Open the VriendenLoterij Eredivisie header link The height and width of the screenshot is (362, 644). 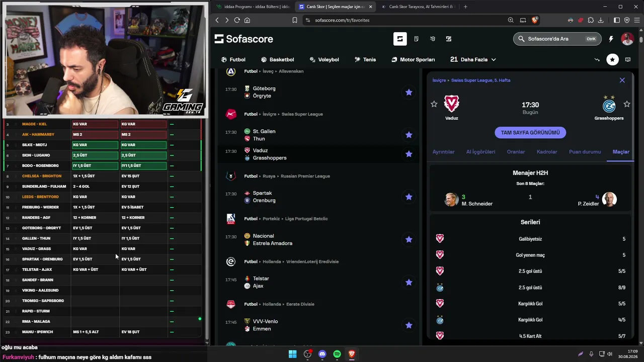(x=312, y=261)
